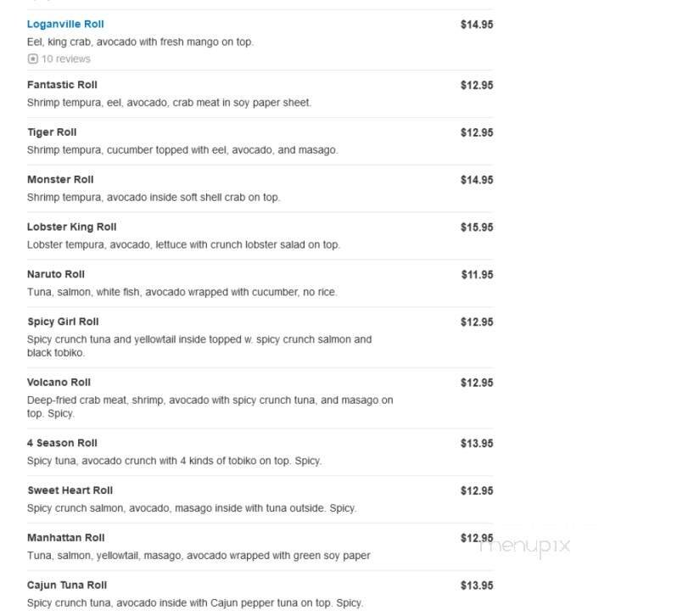This screenshot has height=616, width=677.
Task: Click the $13.95 price for 4 Season Roll
Action: [477, 444]
